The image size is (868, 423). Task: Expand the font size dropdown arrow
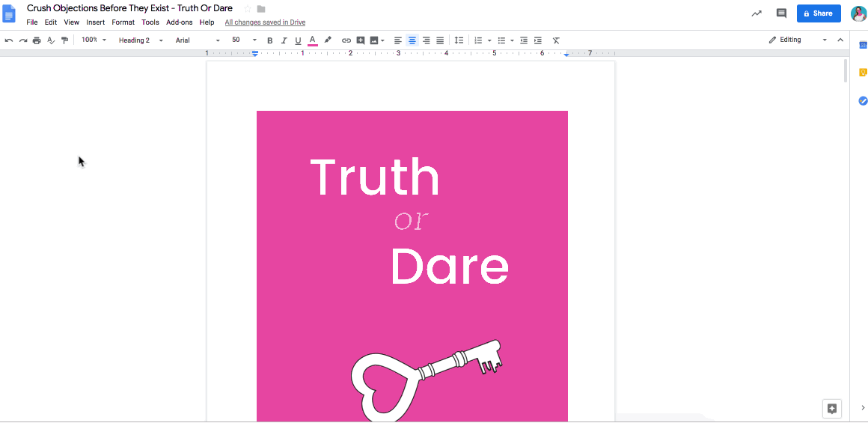tap(254, 40)
